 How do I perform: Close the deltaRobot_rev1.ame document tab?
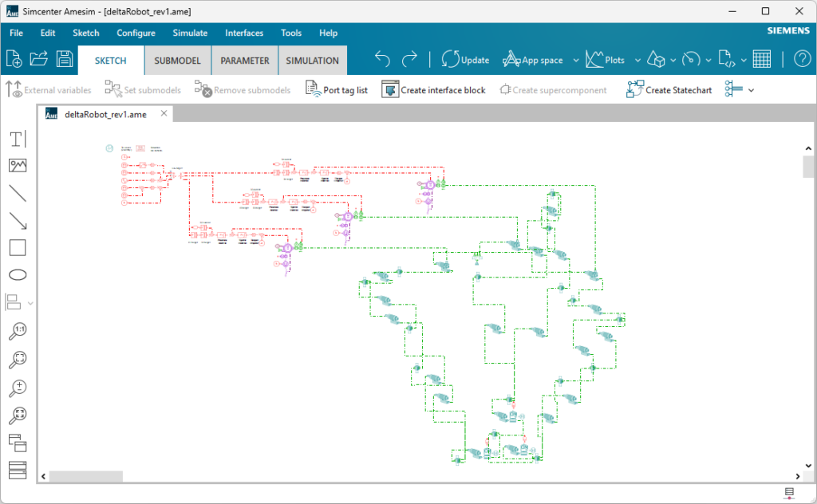click(x=164, y=113)
